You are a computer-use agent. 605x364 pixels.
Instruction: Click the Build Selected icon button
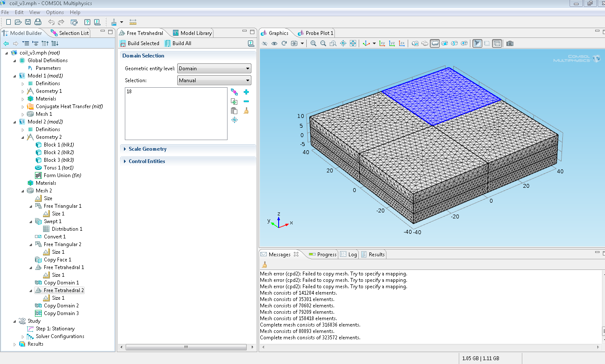tap(140, 43)
